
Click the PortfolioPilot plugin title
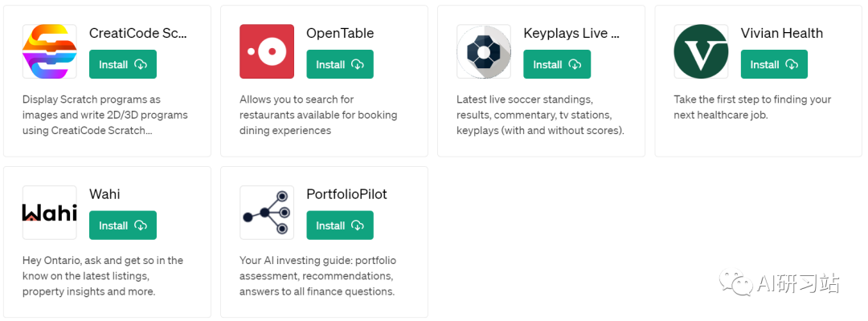(x=346, y=194)
